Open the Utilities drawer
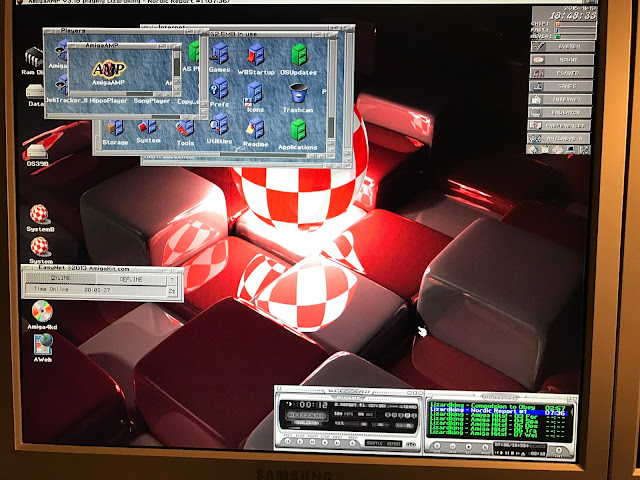Screen dimensions: 640x480 tap(219, 129)
